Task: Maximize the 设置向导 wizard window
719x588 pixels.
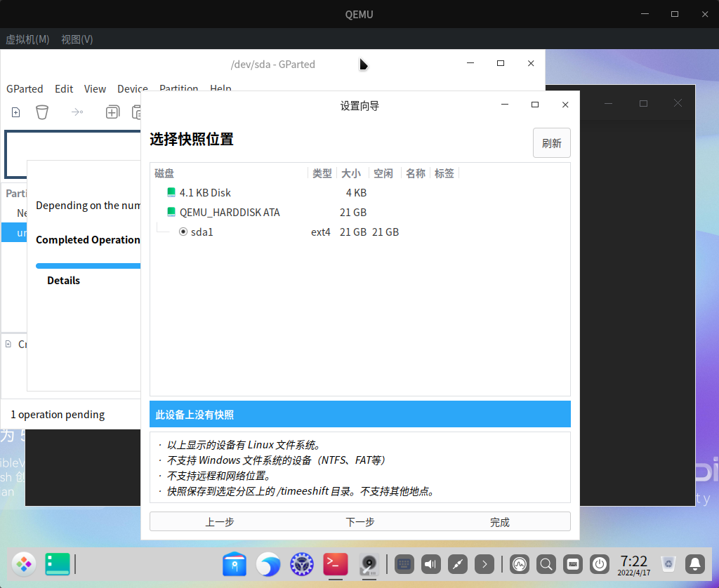Action: coord(534,105)
